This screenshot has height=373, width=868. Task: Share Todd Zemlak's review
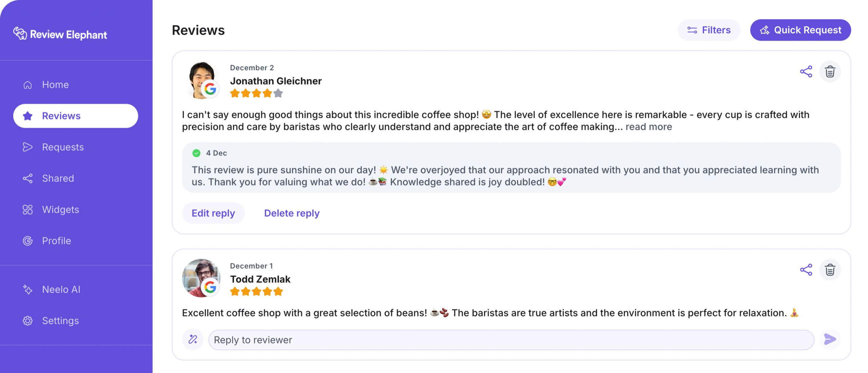[x=806, y=270]
